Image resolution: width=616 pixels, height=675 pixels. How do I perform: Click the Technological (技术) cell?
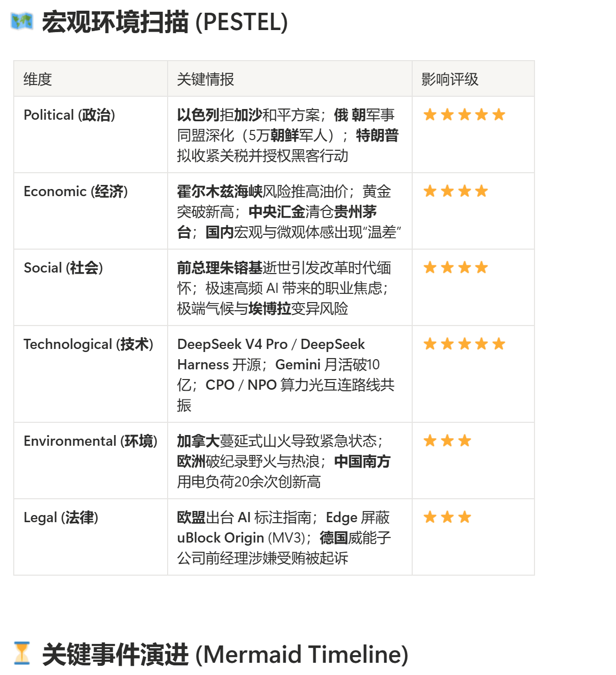(91, 374)
